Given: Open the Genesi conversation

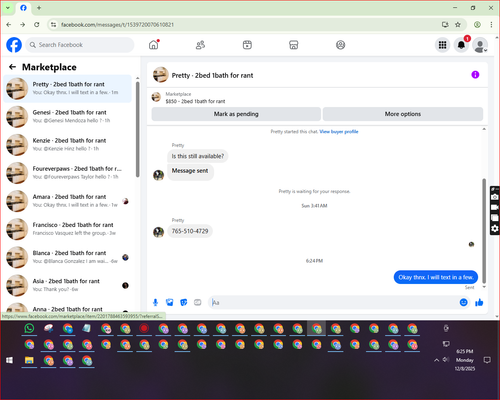Looking at the screenshot, I should [68, 117].
